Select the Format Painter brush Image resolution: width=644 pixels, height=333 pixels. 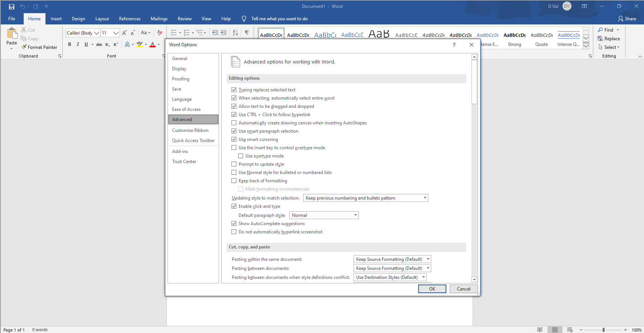click(24, 47)
